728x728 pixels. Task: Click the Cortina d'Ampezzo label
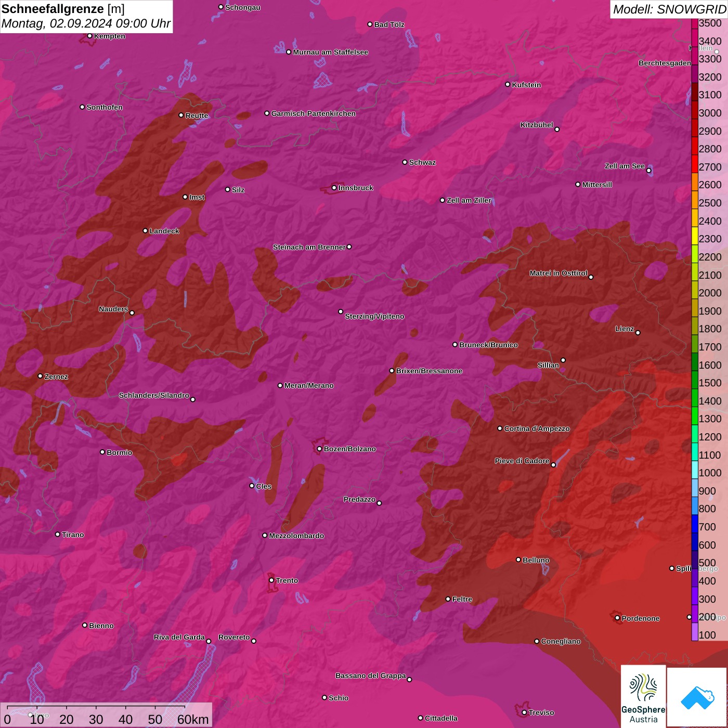coord(537,428)
